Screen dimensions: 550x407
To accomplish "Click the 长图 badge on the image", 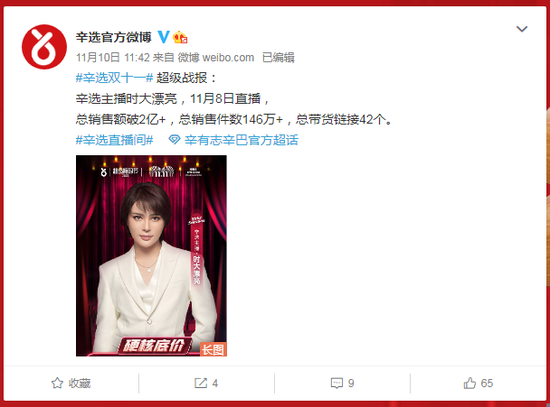I will pyautogui.click(x=213, y=349).
